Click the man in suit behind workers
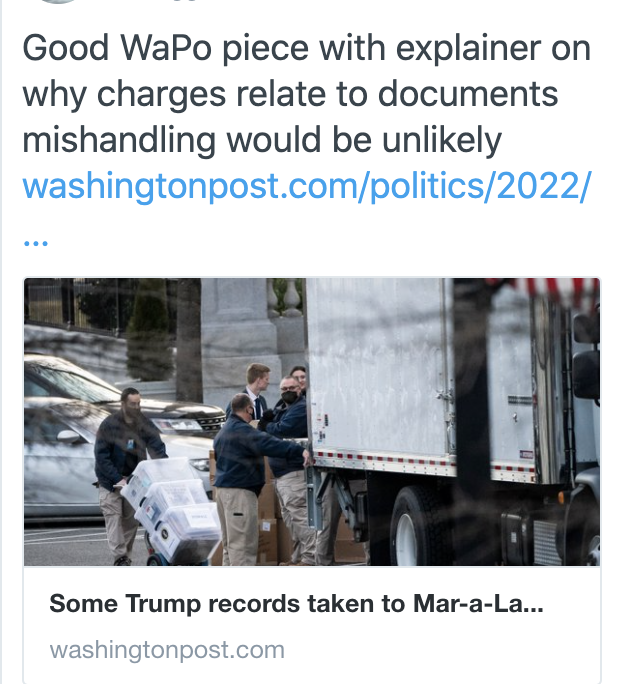 (x=253, y=390)
